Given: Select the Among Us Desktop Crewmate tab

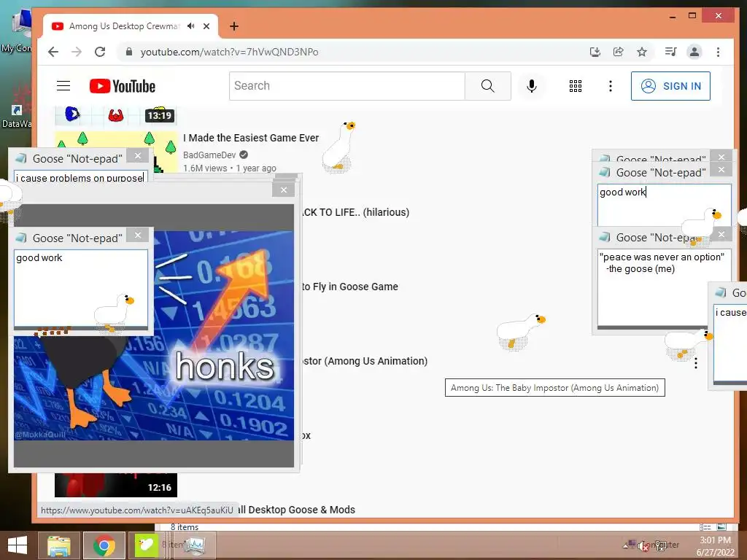Looking at the screenshot, I should click(124, 26).
